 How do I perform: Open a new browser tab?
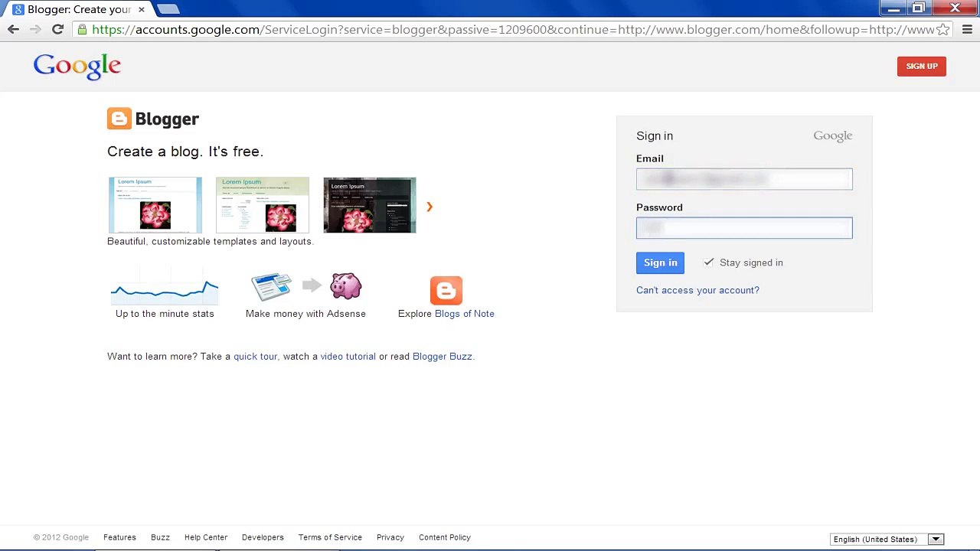[168, 9]
